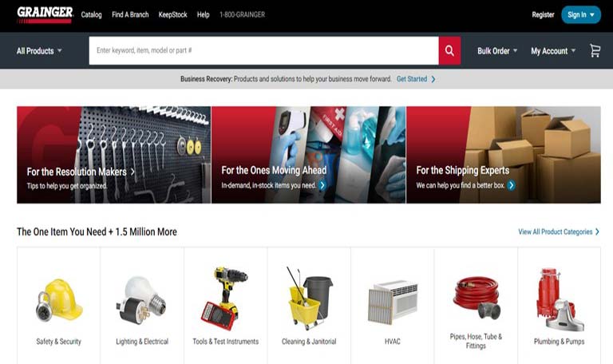Click the HVAC air conditioner icon
Viewport: 613px width, 364px height.
392,302
